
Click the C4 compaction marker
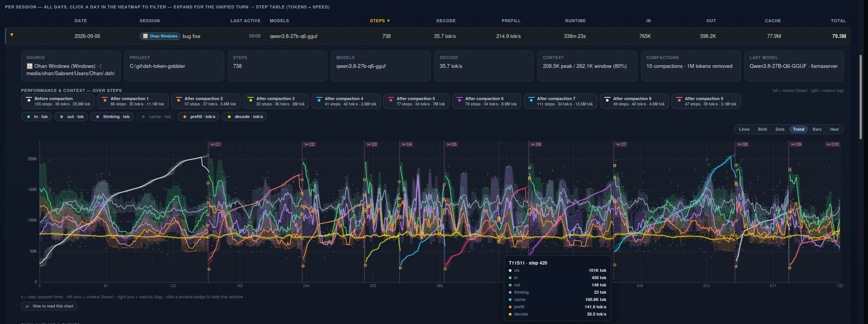(407, 145)
